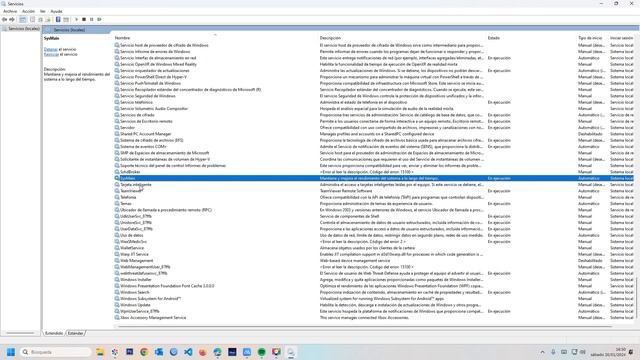640x360 pixels.
Task: Click the Detener el servicio link
Action: tap(51, 49)
